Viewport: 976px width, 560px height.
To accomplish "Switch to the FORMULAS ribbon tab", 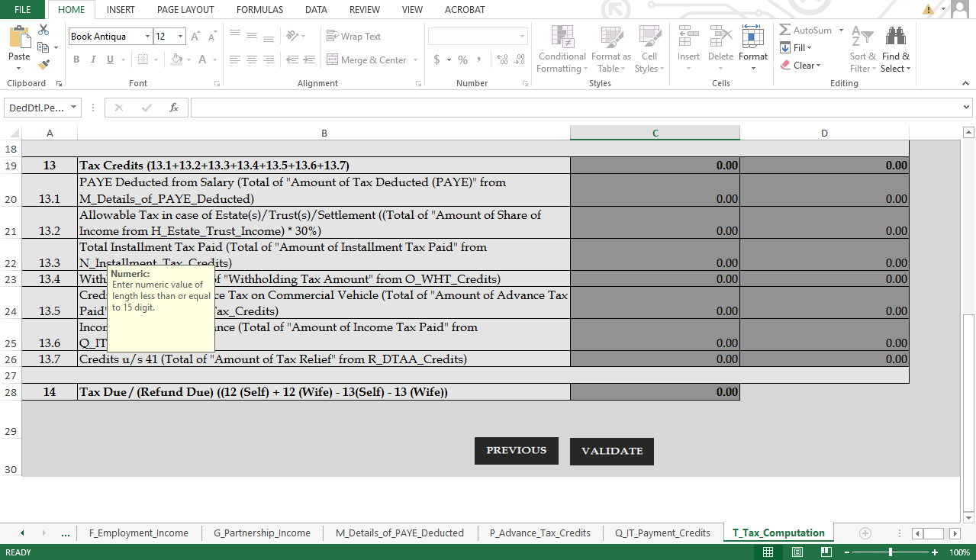I will (259, 9).
